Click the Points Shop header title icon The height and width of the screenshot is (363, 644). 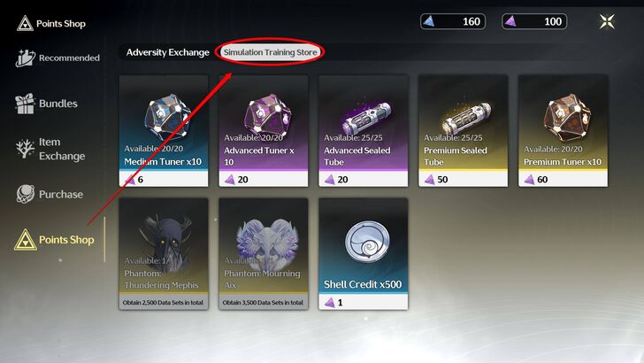point(25,23)
